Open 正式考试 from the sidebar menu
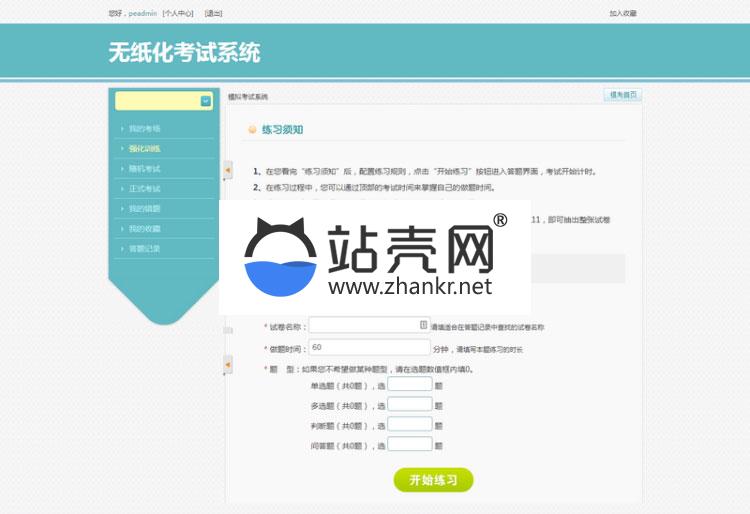This screenshot has height=514, width=750. click(145, 189)
